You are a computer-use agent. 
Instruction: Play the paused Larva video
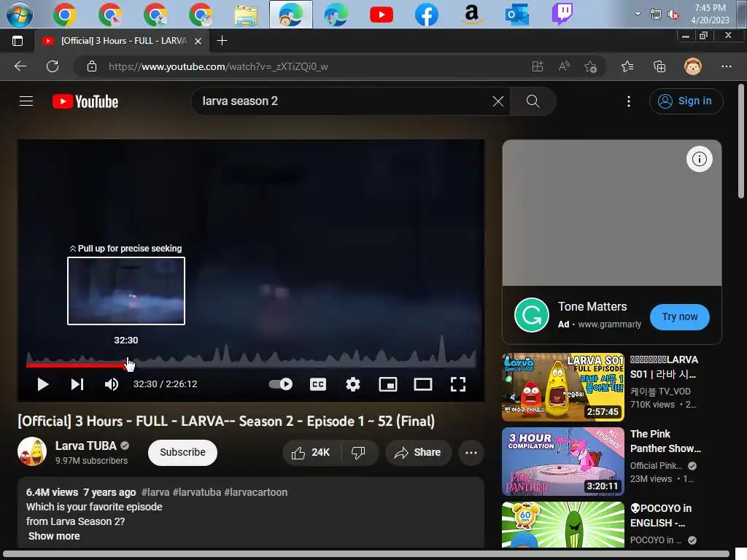pos(42,384)
